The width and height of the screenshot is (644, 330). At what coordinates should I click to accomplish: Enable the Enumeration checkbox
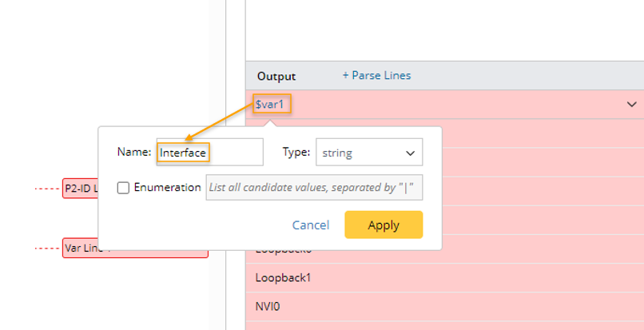pyautogui.click(x=123, y=188)
